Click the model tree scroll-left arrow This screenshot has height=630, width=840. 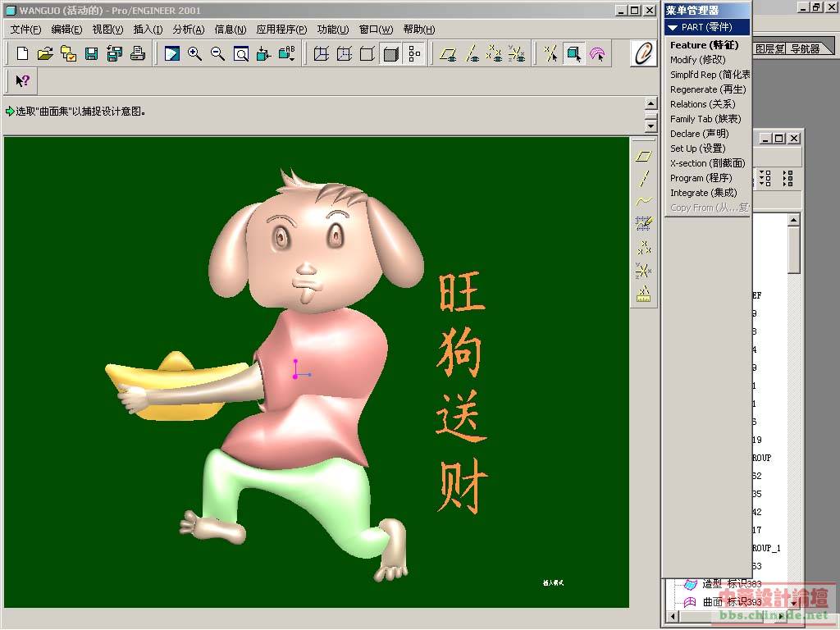click(673, 616)
